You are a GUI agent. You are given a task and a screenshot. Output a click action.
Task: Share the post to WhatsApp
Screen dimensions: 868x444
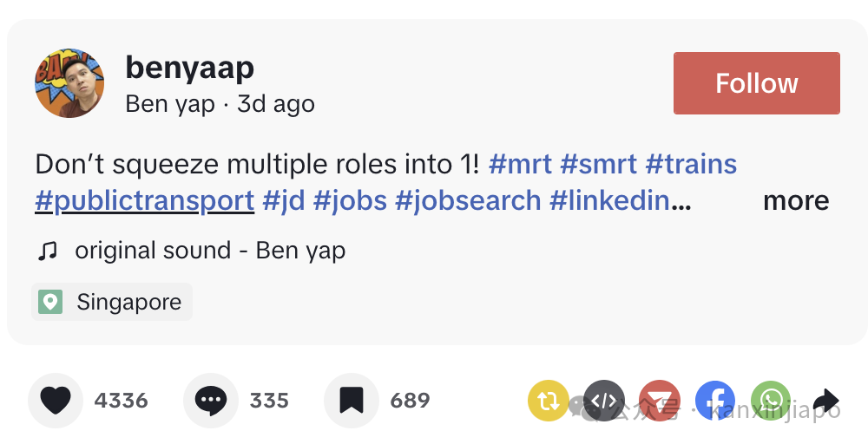(x=770, y=401)
